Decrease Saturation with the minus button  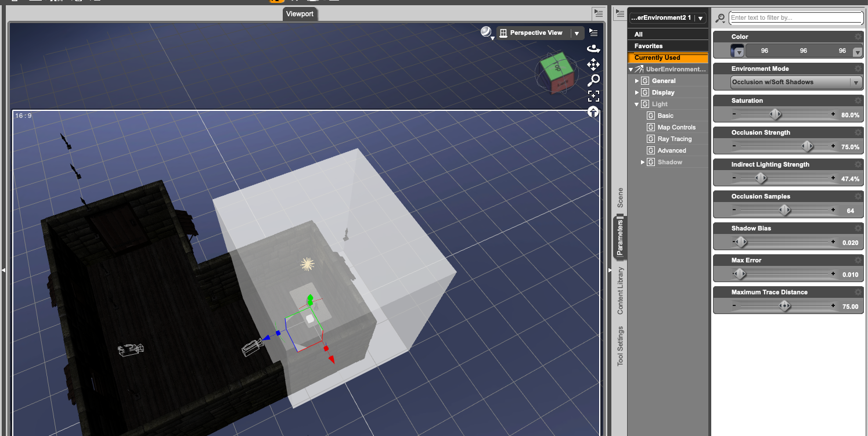[x=734, y=114]
